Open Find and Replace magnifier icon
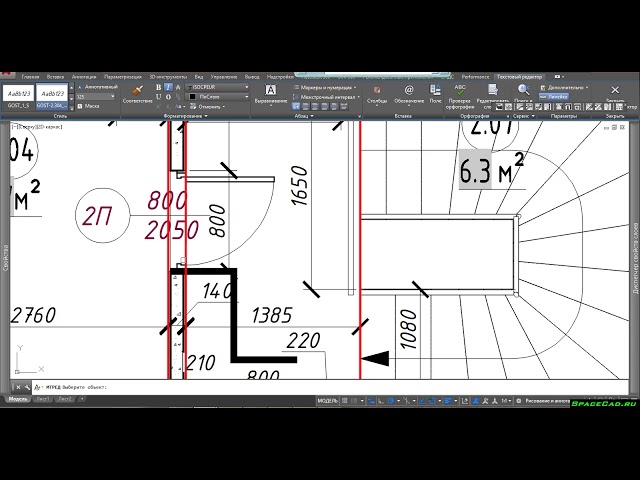Viewport: 640px width, 480px height. pos(523,89)
